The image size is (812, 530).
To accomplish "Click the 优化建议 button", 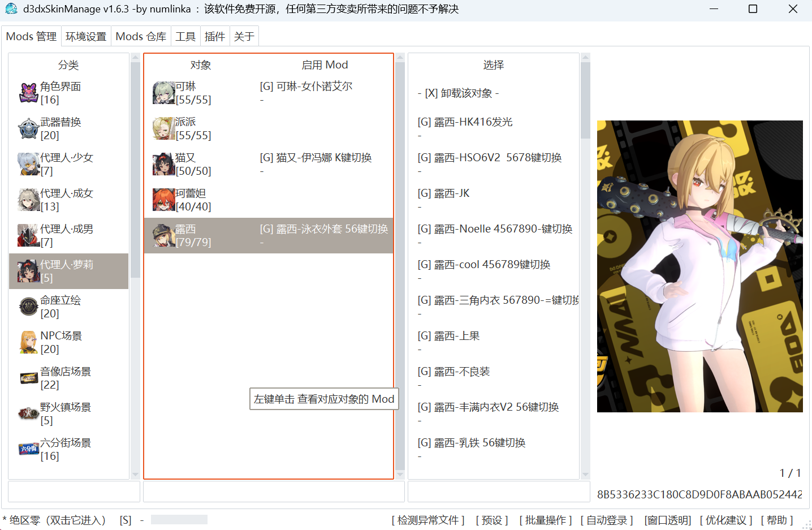I will click(726, 520).
